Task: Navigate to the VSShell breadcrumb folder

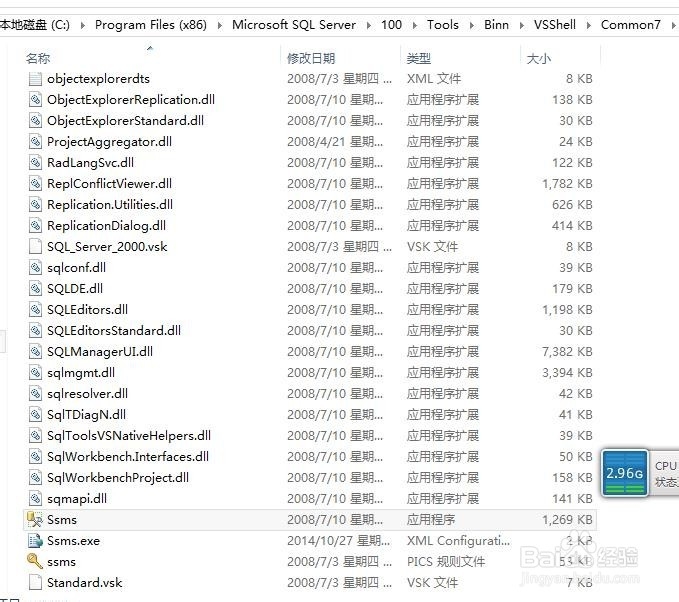Action: pyautogui.click(x=555, y=25)
